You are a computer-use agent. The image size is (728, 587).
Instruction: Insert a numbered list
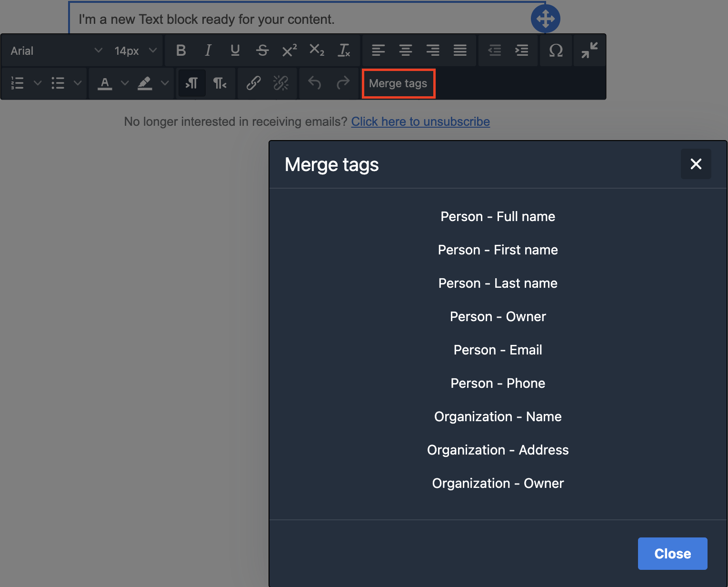click(18, 83)
